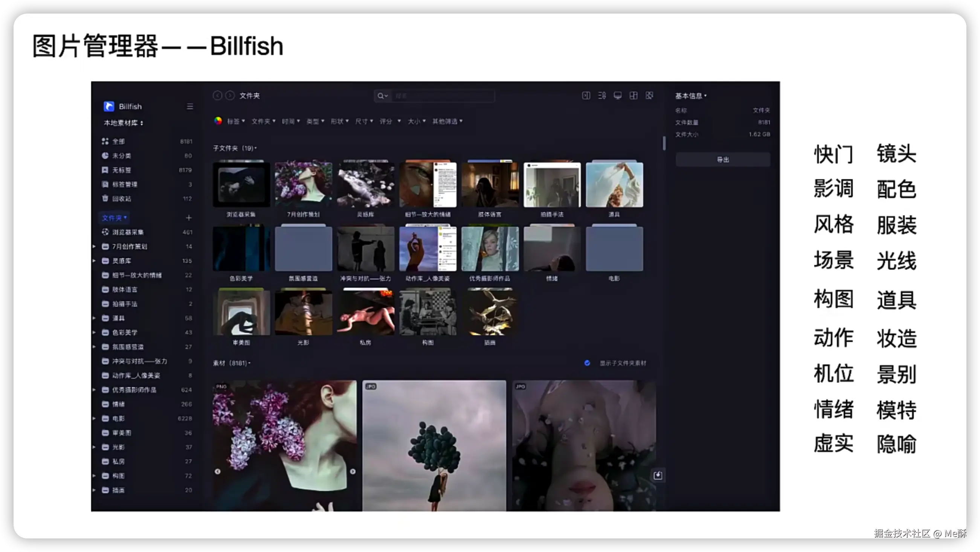Open the 本地素材库 library switcher
Screen dimensions: 980x552
click(123, 123)
